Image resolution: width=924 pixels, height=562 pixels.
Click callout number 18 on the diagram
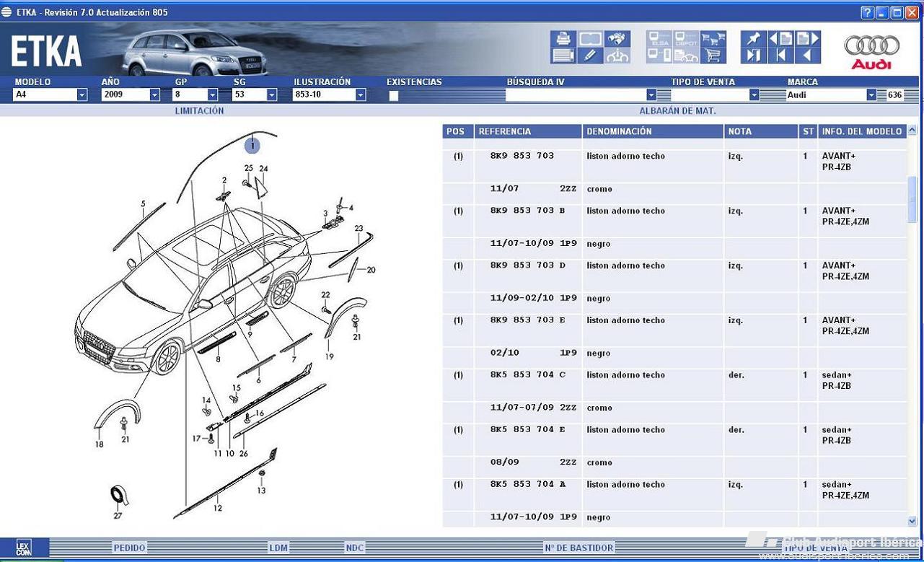pyautogui.click(x=99, y=444)
